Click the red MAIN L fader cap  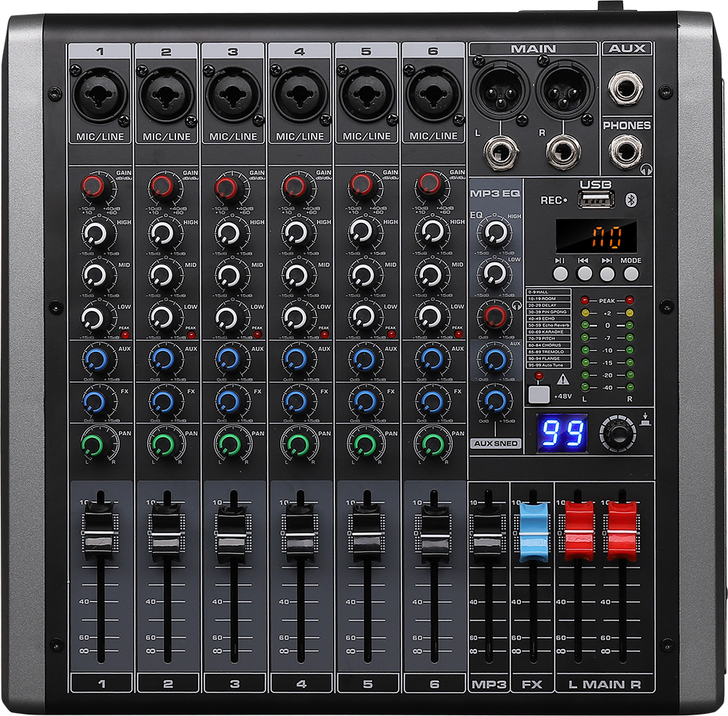[579, 530]
